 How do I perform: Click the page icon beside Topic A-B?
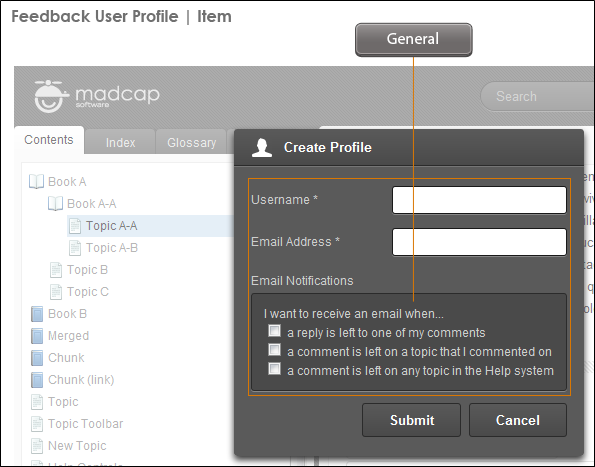pos(75,248)
